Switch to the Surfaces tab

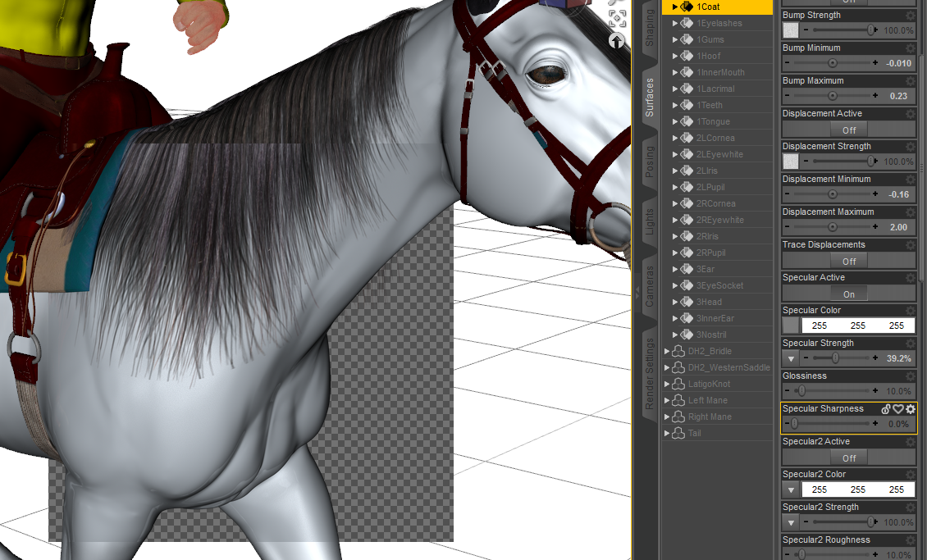[649, 98]
